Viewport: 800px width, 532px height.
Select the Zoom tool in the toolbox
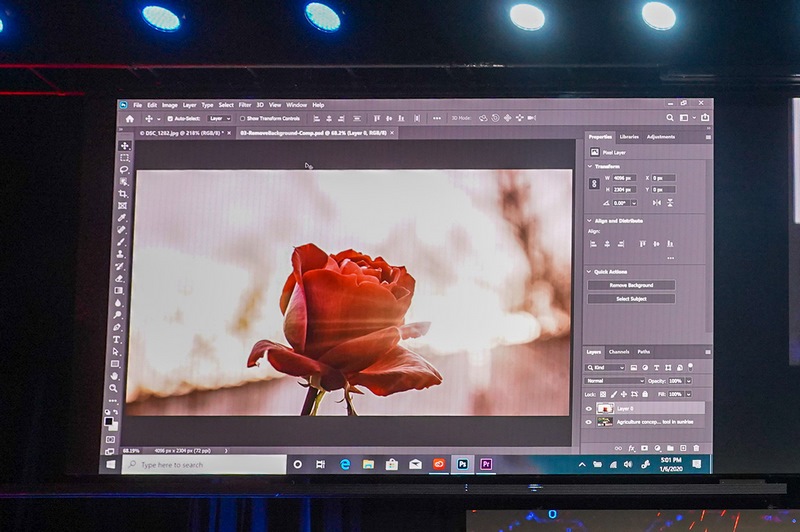pyautogui.click(x=113, y=389)
